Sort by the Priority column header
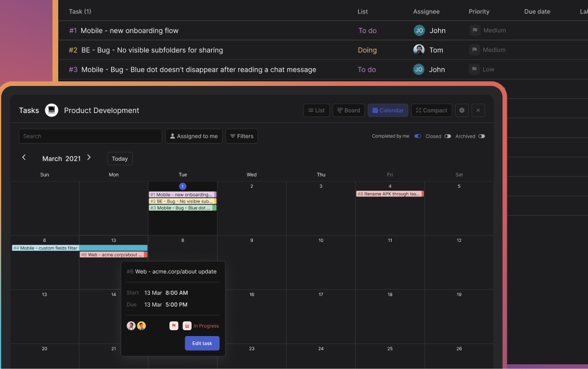 pos(479,12)
